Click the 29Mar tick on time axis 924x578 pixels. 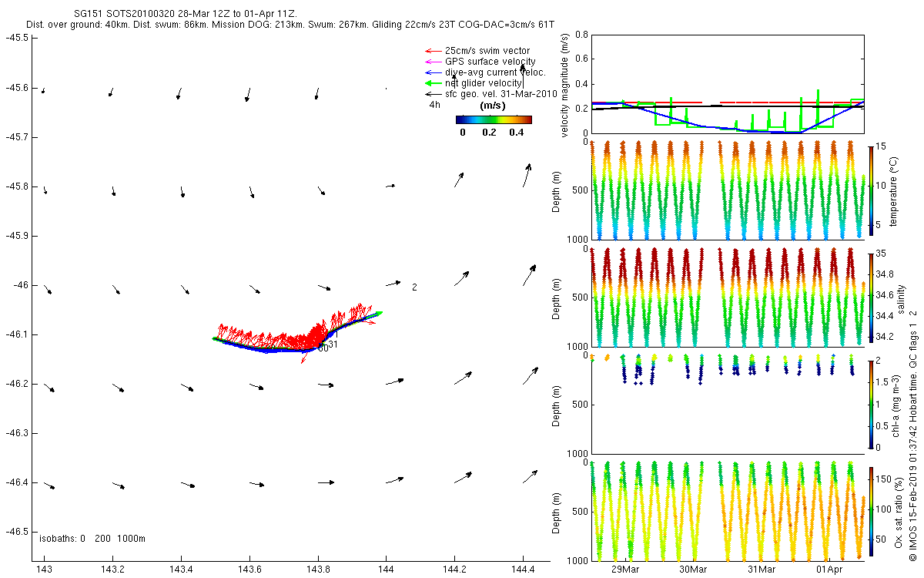624,570
